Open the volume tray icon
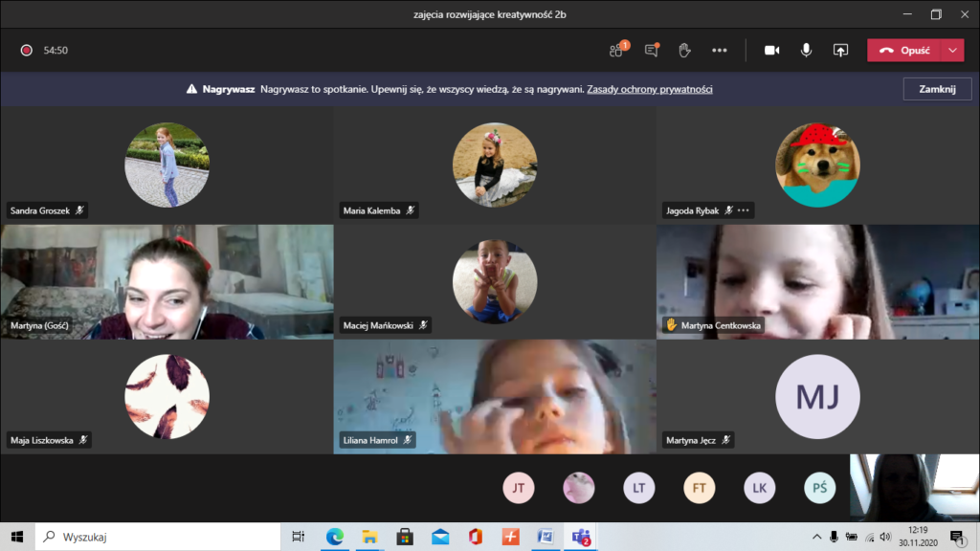 pos(885,537)
